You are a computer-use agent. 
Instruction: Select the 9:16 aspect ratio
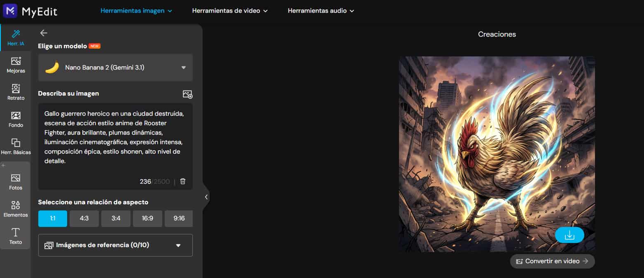(x=179, y=218)
